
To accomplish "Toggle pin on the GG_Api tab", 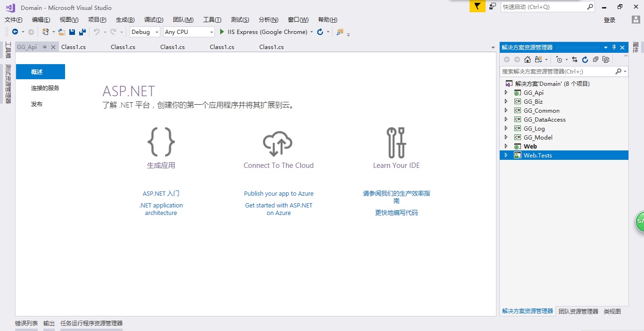I will pyautogui.click(x=44, y=47).
